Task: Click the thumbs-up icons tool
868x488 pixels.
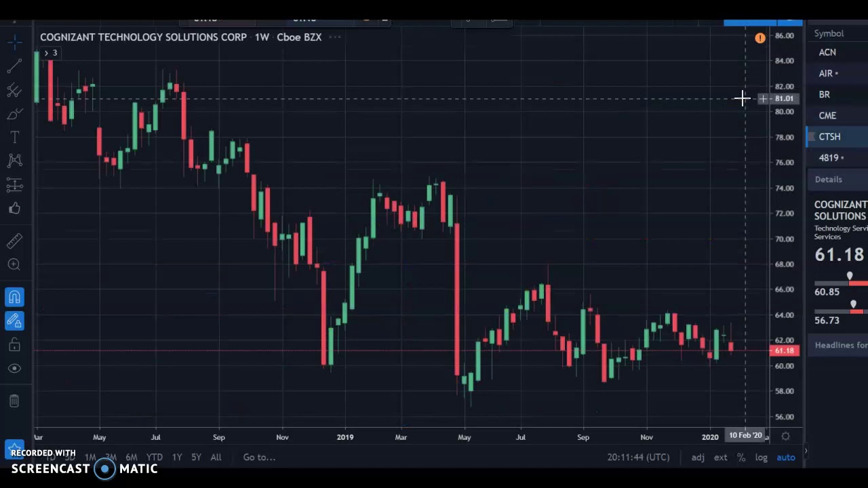Action: (14, 208)
